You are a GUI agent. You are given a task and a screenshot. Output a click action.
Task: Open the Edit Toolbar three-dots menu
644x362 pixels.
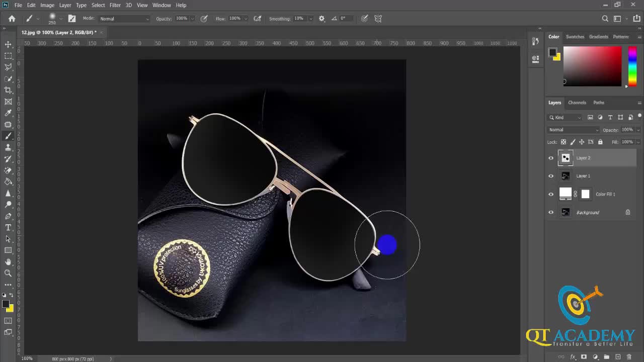tap(8, 285)
